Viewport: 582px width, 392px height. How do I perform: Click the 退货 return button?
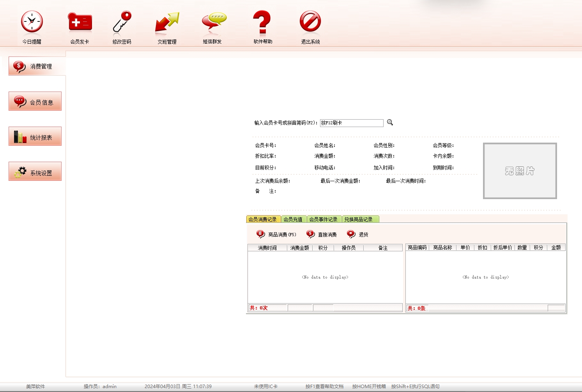[358, 234]
